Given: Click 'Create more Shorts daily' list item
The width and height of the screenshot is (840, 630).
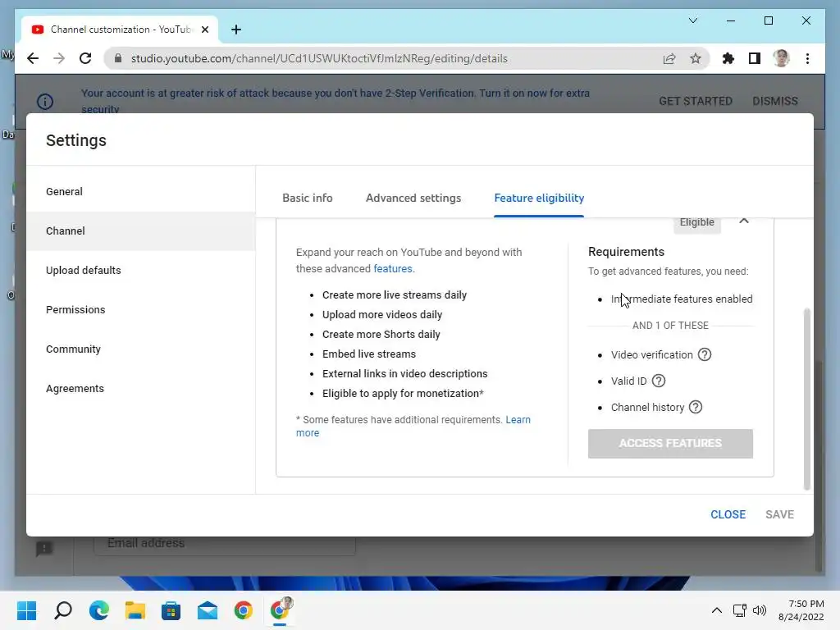Looking at the screenshot, I should pyautogui.click(x=381, y=335).
